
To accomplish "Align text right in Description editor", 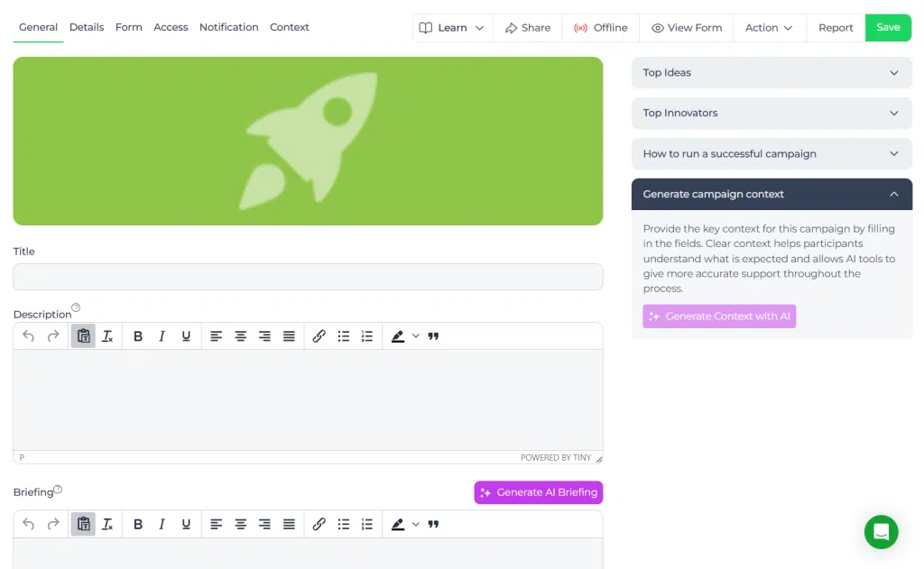I will (x=264, y=336).
